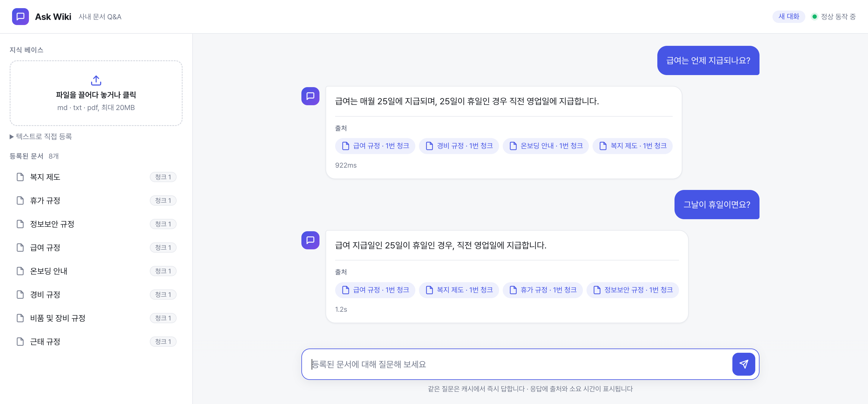Click document icon in first answer's 급여 규정 chip
This screenshot has width=868, height=404.
(x=345, y=146)
